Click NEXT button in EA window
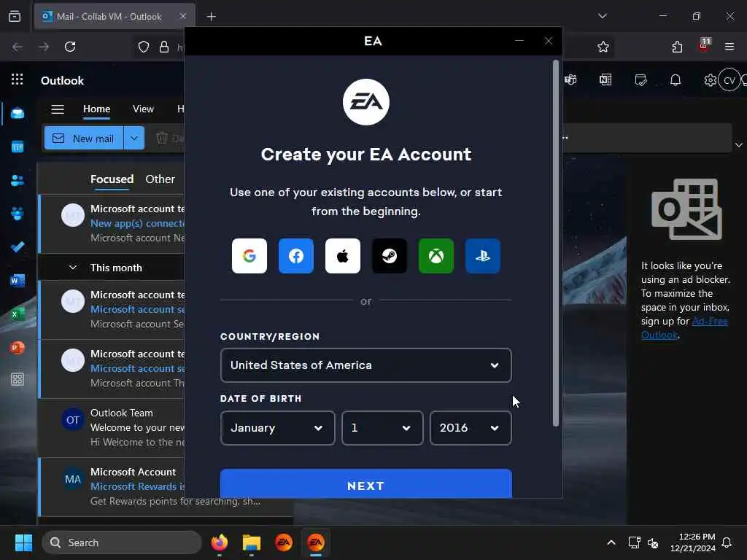747x560 pixels. point(366,484)
